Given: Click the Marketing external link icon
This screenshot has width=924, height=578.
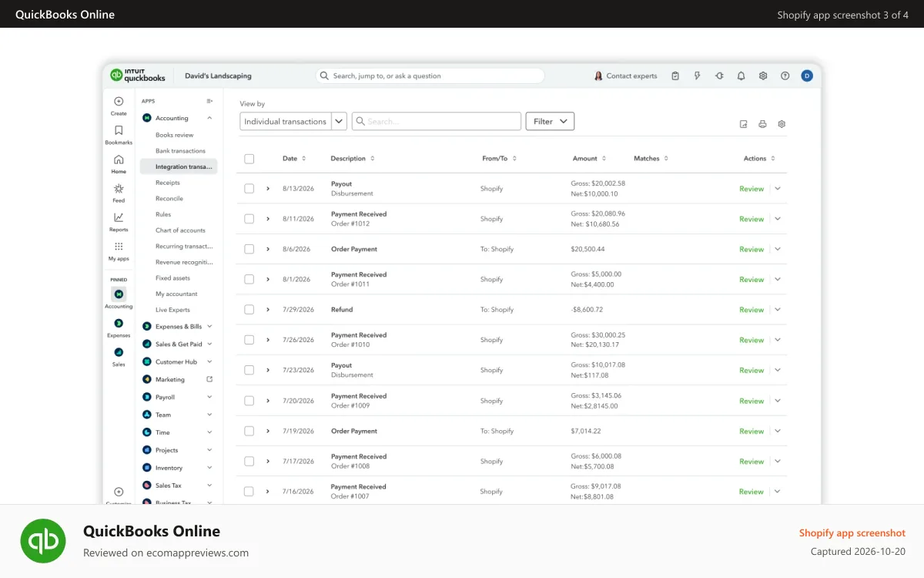Looking at the screenshot, I should [x=209, y=379].
